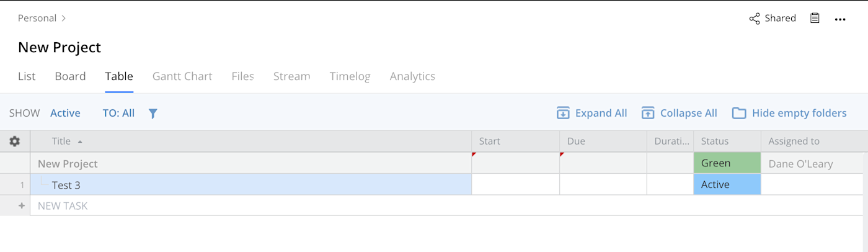Screen dimensions: 868x252
Task: Click the Shared button label
Action: (x=780, y=19)
